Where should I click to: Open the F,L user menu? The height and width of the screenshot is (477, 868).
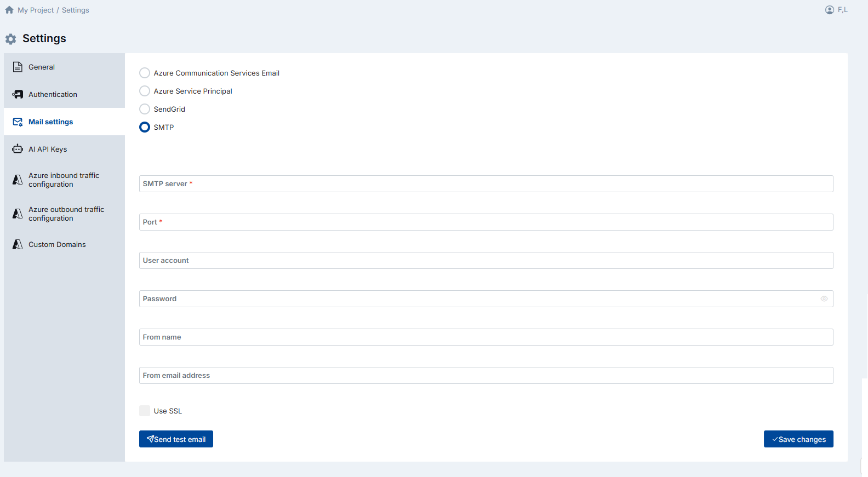click(837, 10)
